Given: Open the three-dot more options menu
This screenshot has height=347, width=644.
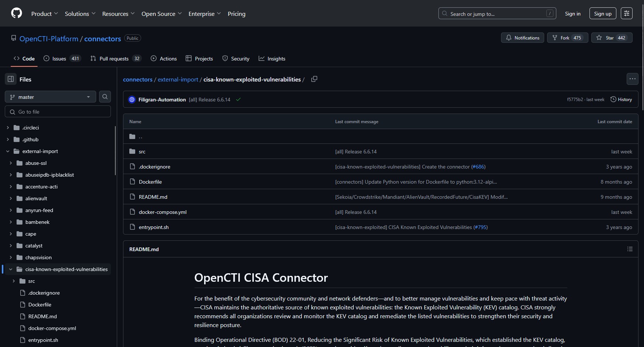Looking at the screenshot, I should pos(633,79).
